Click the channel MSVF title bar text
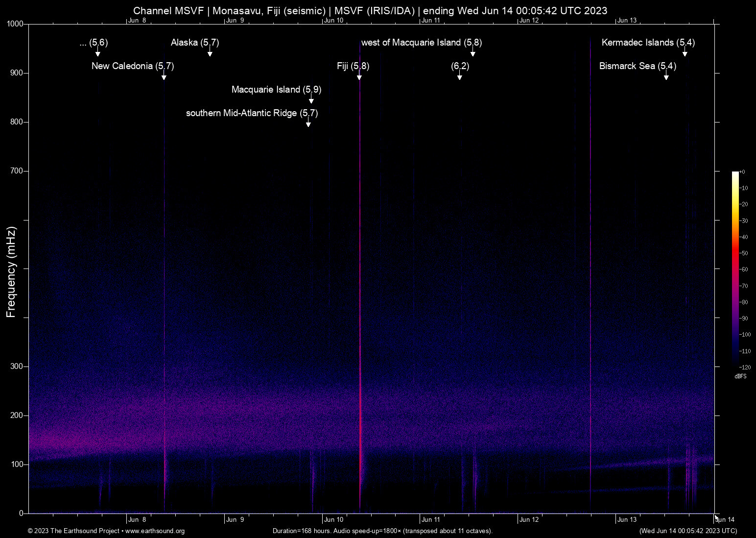This screenshot has width=756, height=538. click(x=370, y=10)
